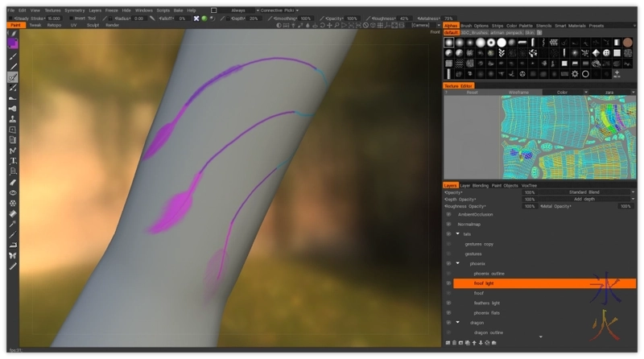Screen dimensions: 644x359
Task: Select the gear-shaped alpha brush
Action: pyautogui.click(x=574, y=74)
